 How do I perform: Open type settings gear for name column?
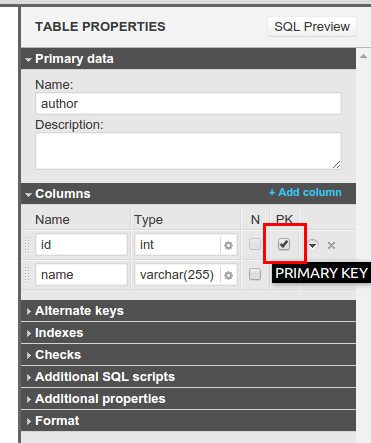(228, 275)
